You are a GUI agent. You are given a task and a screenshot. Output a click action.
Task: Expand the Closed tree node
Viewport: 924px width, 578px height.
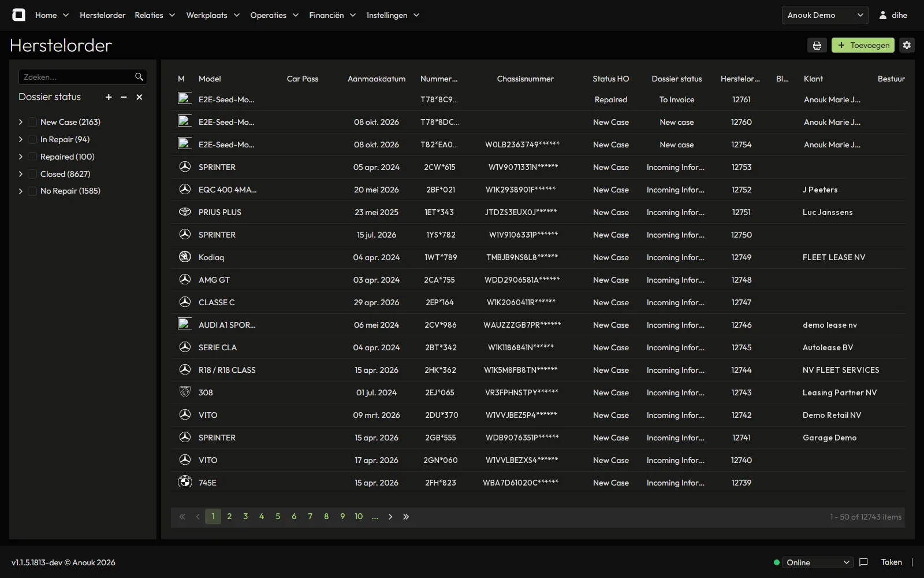tap(21, 174)
